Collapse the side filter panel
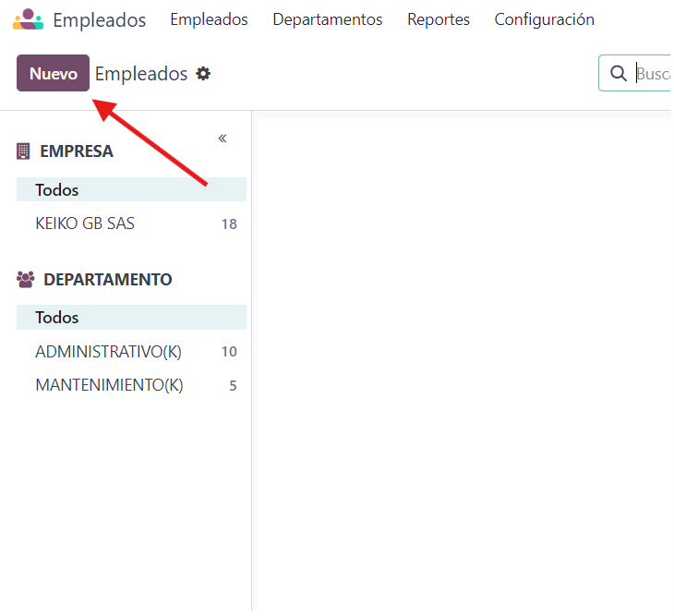Viewport: 674px width, 616px height. pyautogui.click(x=223, y=139)
